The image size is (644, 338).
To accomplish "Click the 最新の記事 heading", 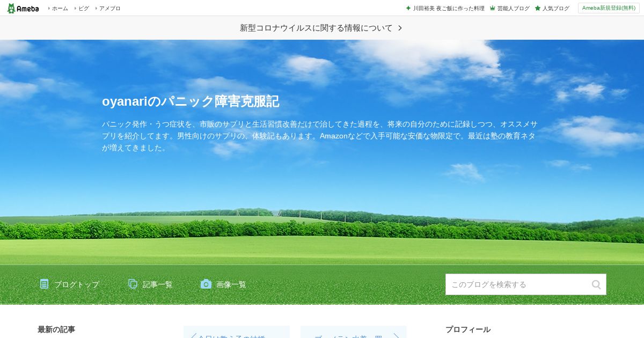I will [x=56, y=329].
